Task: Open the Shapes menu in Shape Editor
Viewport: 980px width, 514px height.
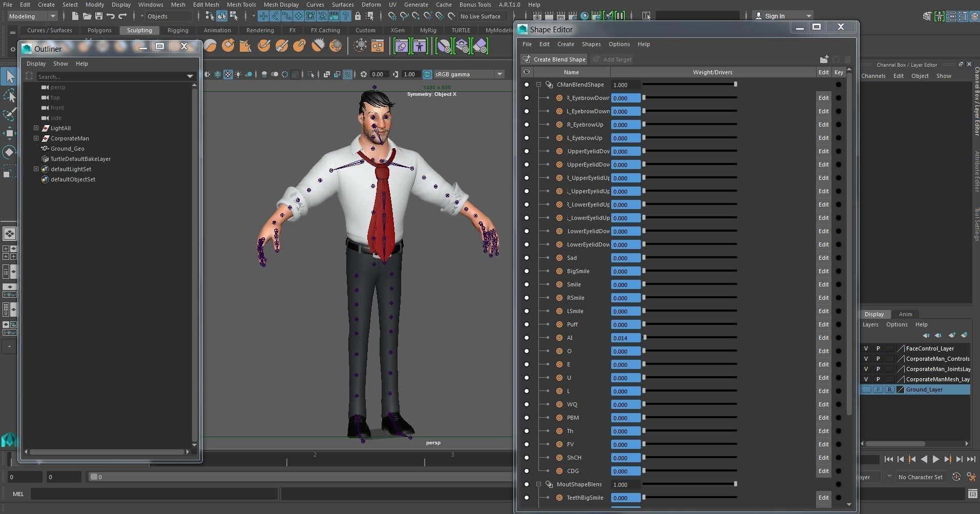Action: (591, 44)
